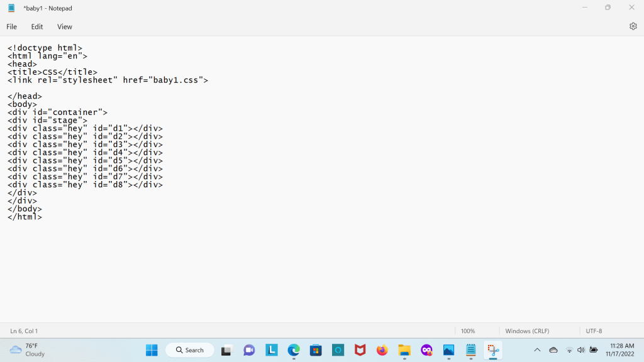Open Task View from the taskbar
This screenshot has width=644, height=362.
pos(227,350)
